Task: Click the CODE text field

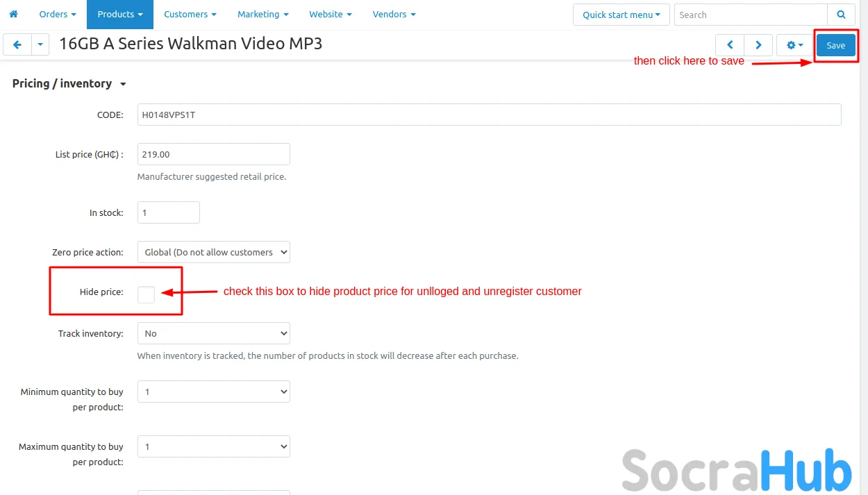Action: click(489, 115)
